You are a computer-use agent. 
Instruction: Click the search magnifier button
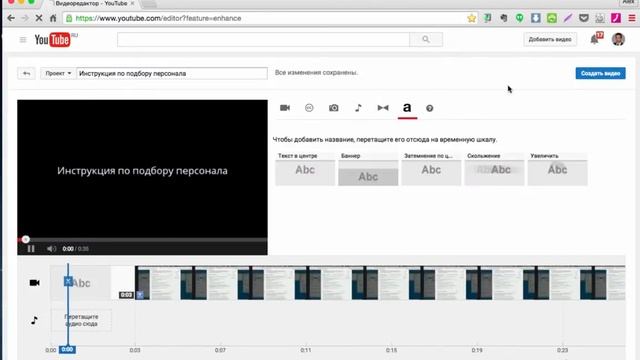click(426, 40)
